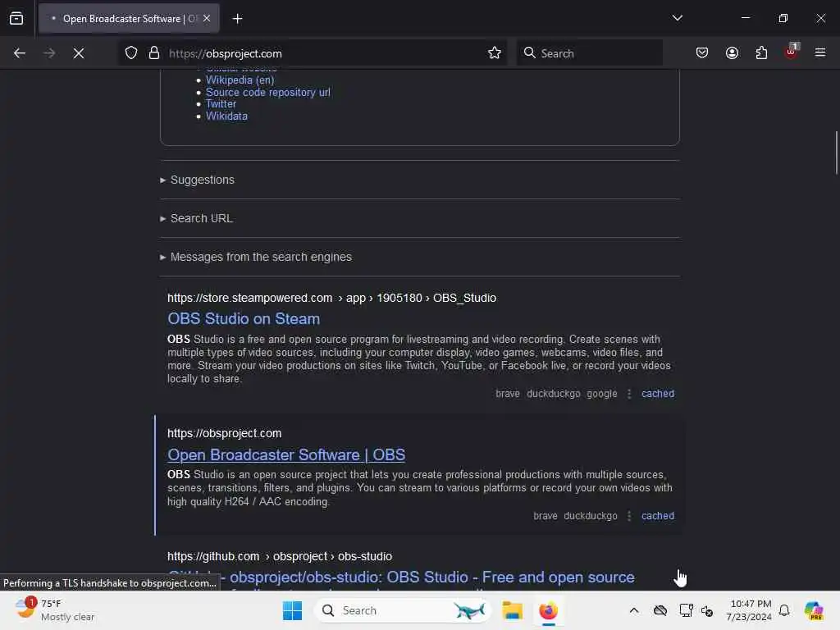Viewport: 840px width, 630px height.
Task: Open the display network tray icon
Action: click(x=687, y=610)
